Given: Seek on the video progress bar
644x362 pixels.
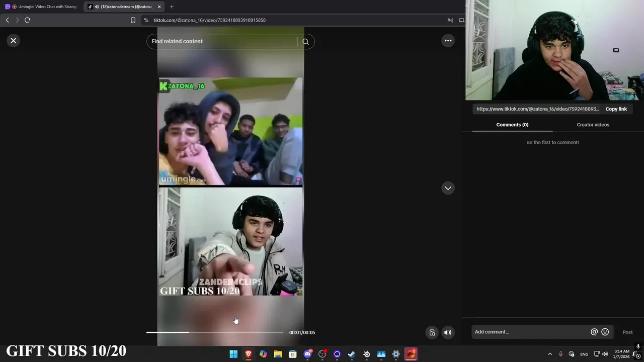Looking at the screenshot, I should click(x=215, y=332).
